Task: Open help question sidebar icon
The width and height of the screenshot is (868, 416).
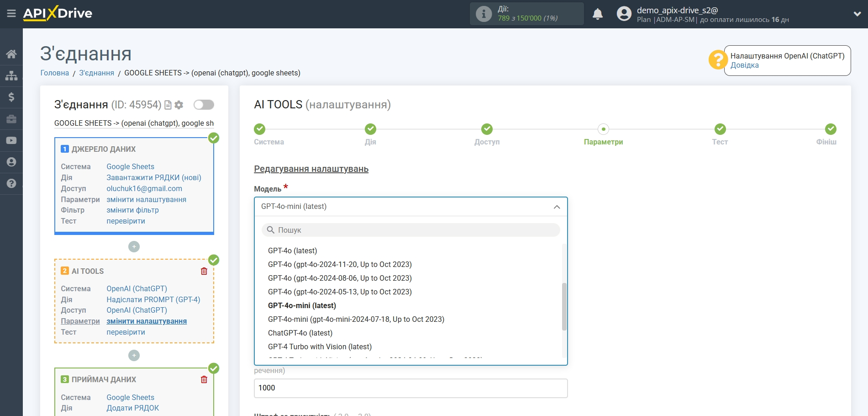Action: pos(11,183)
